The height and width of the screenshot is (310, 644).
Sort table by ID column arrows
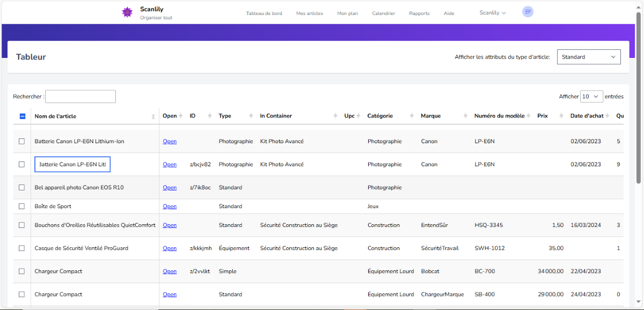210,116
